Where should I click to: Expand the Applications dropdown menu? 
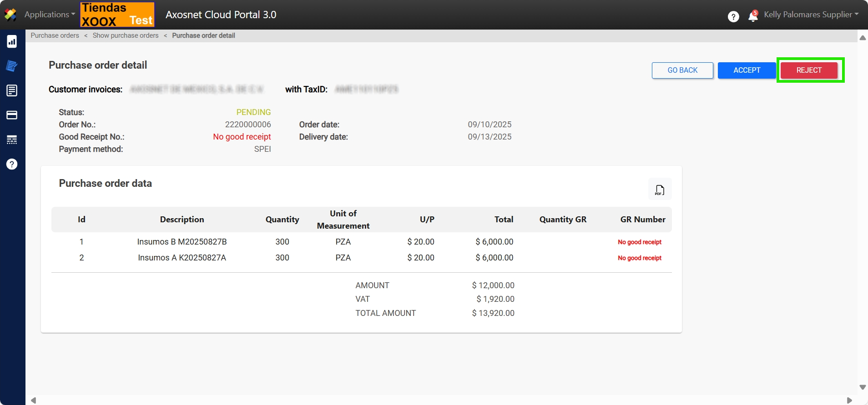pyautogui.click(x=50, y=15)
